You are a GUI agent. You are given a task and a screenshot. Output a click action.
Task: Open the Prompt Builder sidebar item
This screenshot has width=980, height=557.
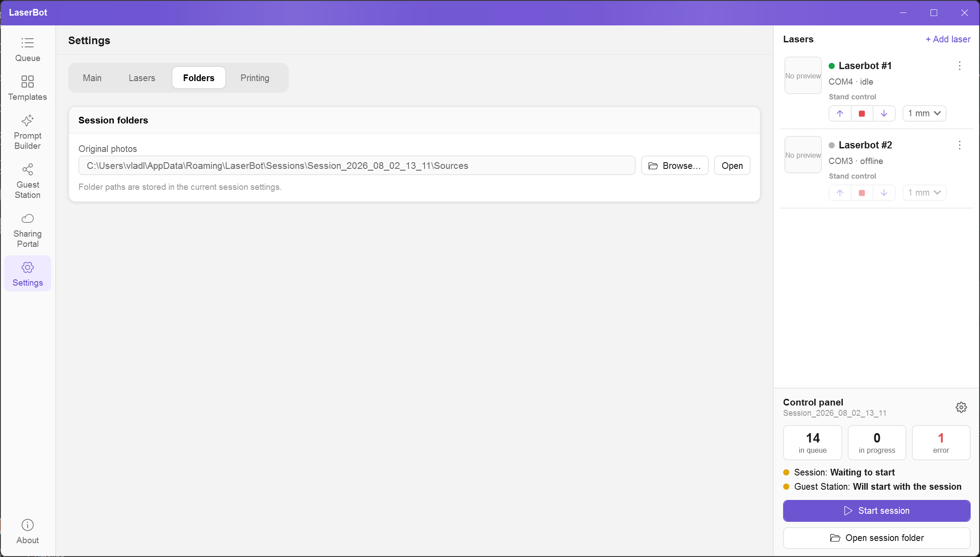click(x=28, y=132)
